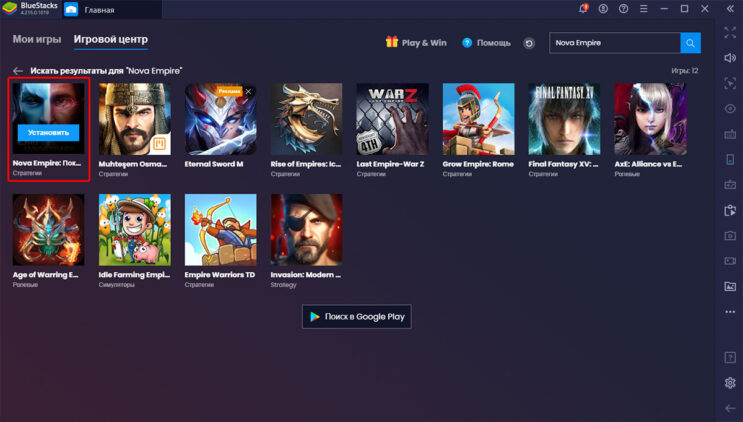Open the Final Fantasy XV game thumbnail
Image resolution: width=743 pixels, height=422 pixels.
tap(563, 118)
